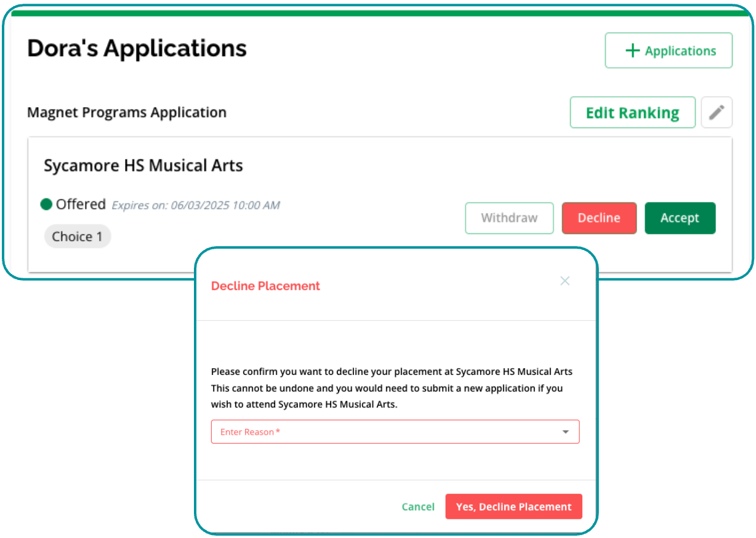
Task: Accept the Sycamore HS Musical Arts offer
Action: point(680,218)
